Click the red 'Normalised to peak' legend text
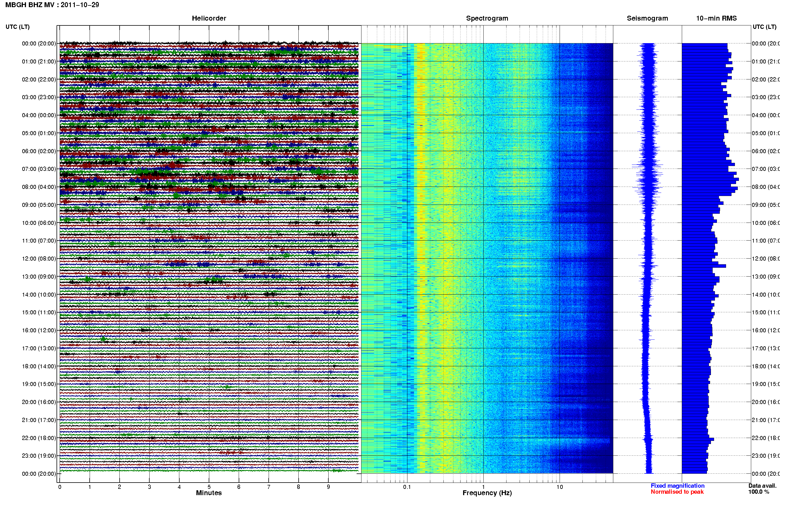The image size is (812, 508). click(x=677, y=492)
